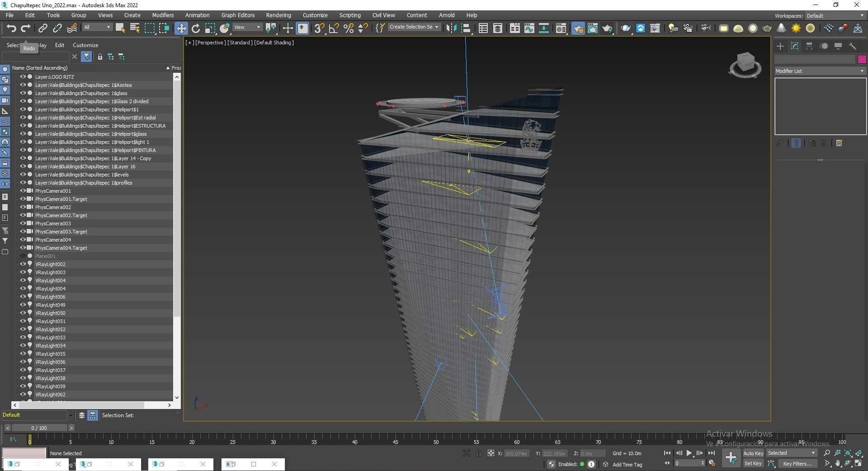Open the Graph Editors menu

click(x=238, y=15)
